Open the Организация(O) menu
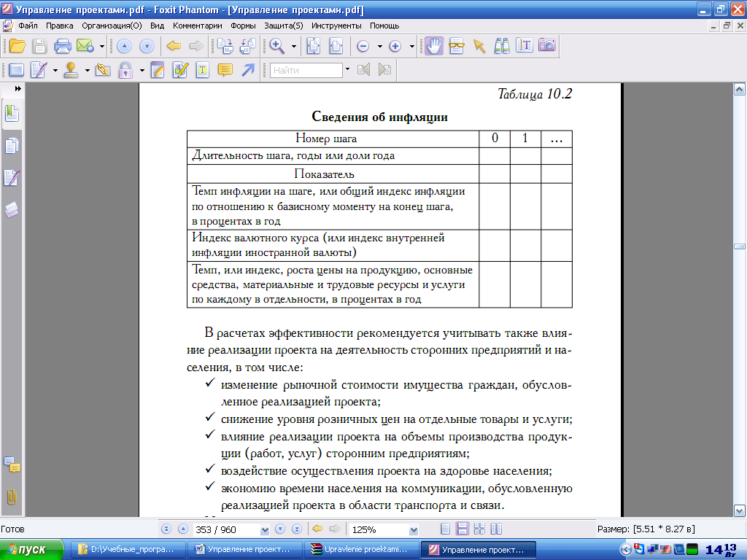Viewport: 747px width, 560px height. 112,26
